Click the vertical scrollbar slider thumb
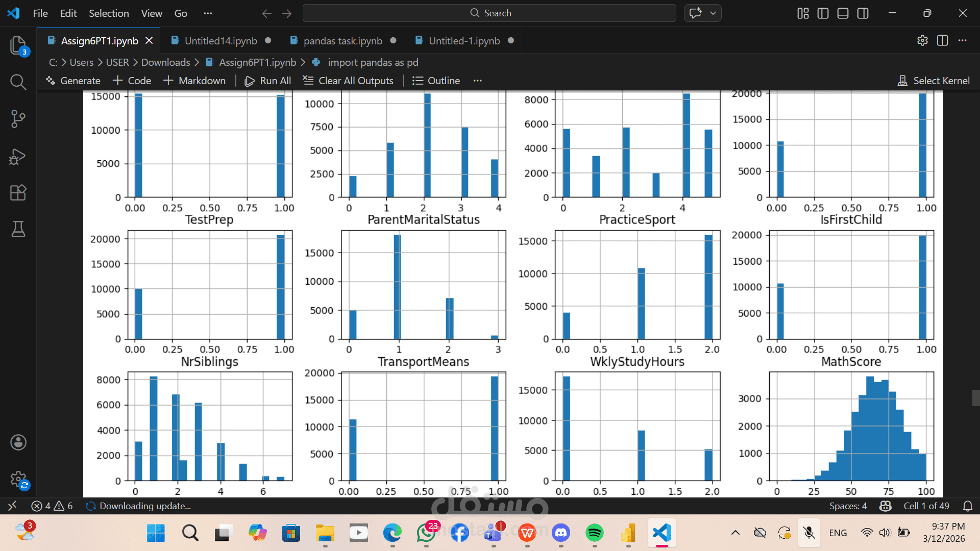Screen dimensions: 980x551 (975, 397)
